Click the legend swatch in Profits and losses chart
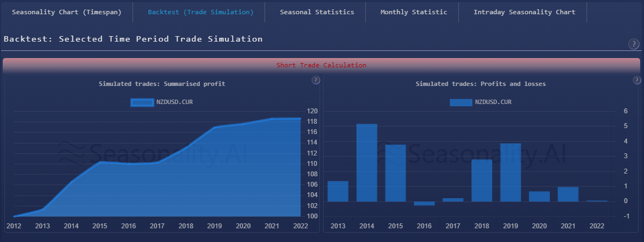This screenshot has height=242, width=644. [461, 102]
